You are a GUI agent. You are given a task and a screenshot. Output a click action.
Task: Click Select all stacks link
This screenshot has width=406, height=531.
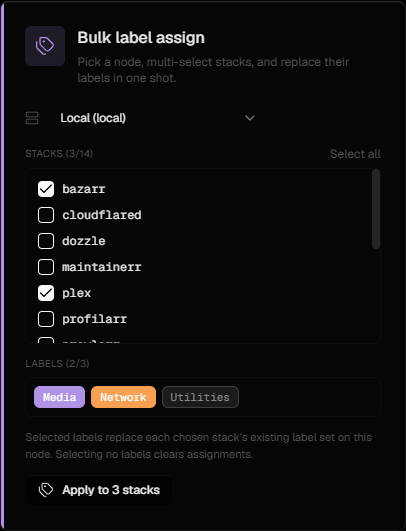tap(355, 154)
